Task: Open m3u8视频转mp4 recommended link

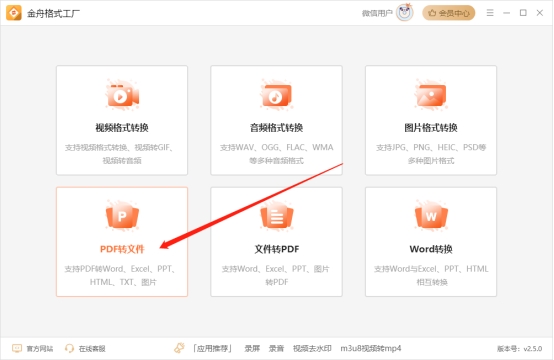Action: point(371,349)
